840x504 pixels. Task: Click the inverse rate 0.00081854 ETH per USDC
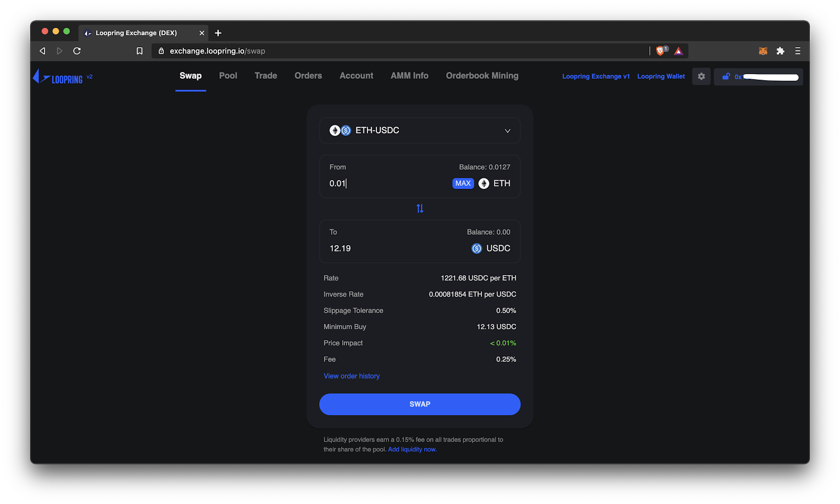coord(472,295)
